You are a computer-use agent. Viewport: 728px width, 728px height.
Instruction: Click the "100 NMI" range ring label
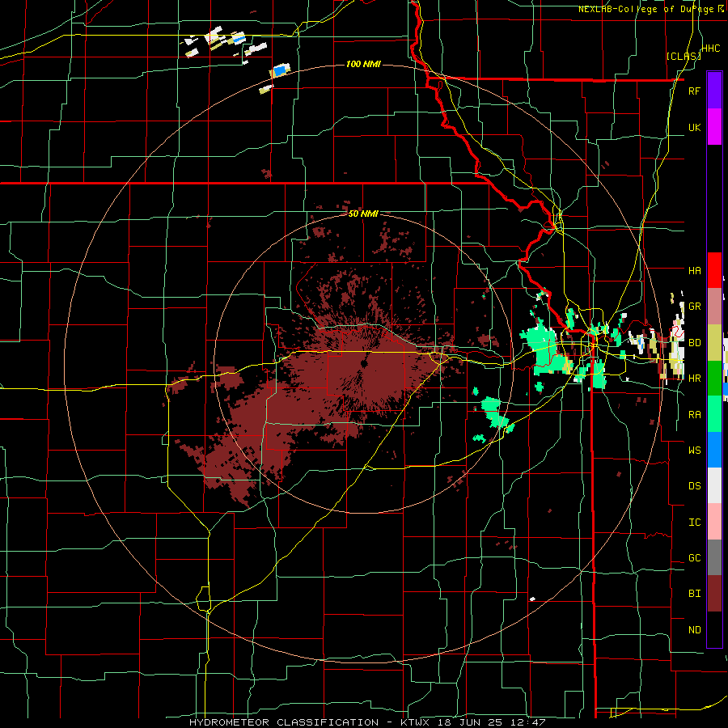pos(363,64)
